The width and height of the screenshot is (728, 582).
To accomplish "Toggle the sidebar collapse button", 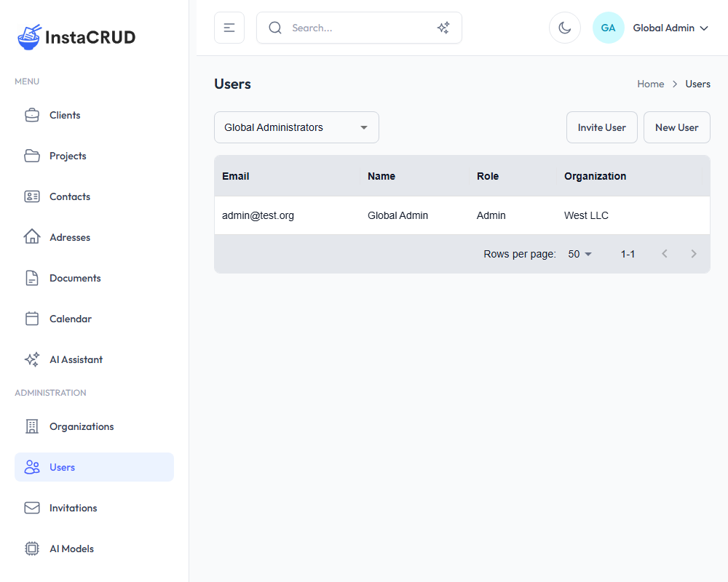I will (x=229, y=28).
